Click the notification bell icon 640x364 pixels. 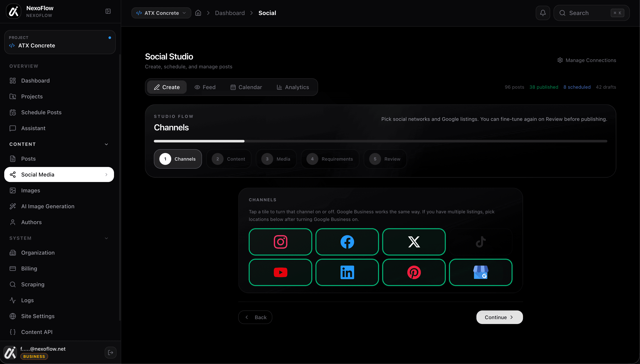pyautogui.click(x=543, y=13)
